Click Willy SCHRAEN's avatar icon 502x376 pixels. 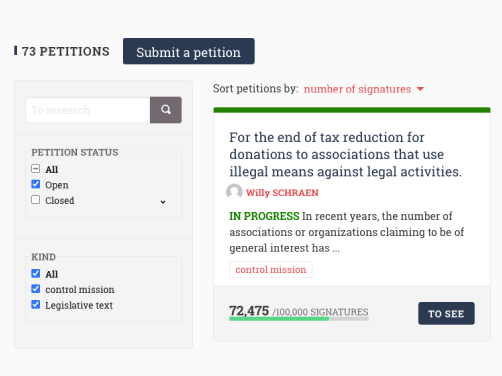[x=234, y=192]
